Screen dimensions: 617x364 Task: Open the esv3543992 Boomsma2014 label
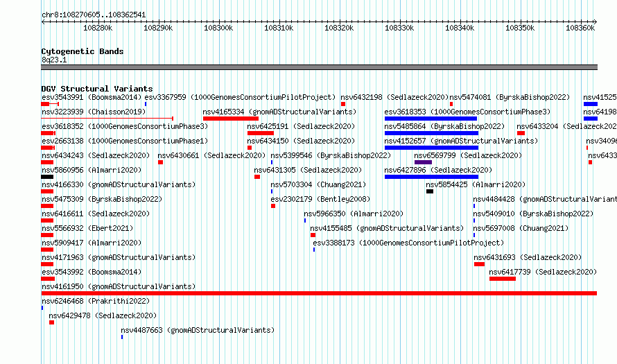pyautogui.click(x=92, y=272)
